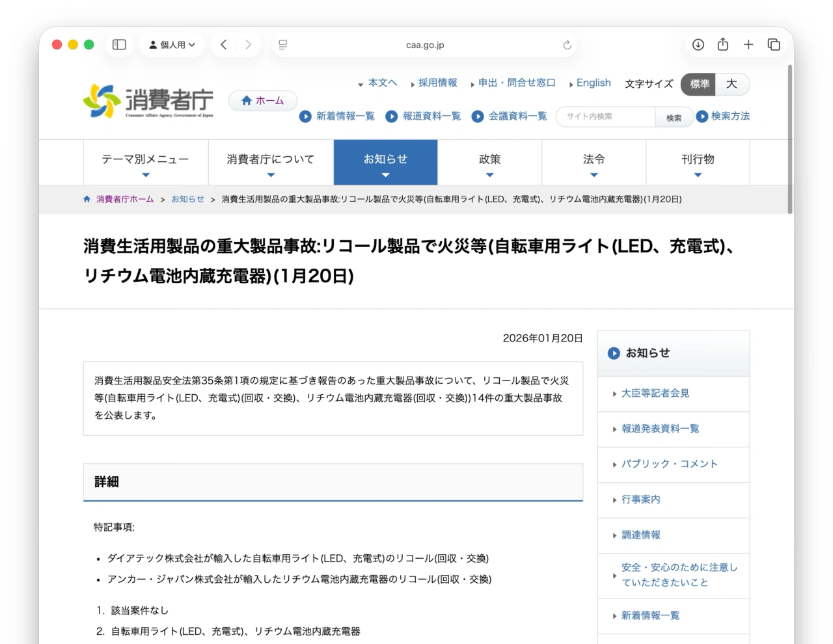The height and width of the screenshot is (644, 833).
Task: Open the Safari sidebar
Action: tap(119, 44)
